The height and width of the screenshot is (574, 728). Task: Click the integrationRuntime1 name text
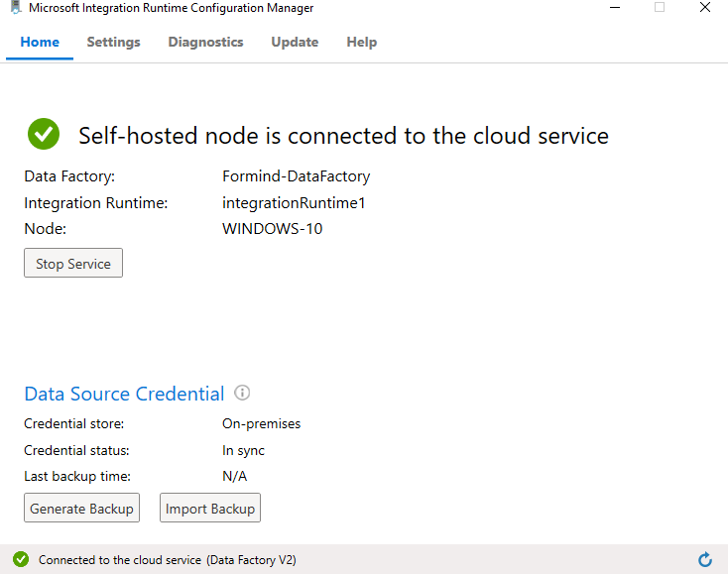(x=294, y=203)
